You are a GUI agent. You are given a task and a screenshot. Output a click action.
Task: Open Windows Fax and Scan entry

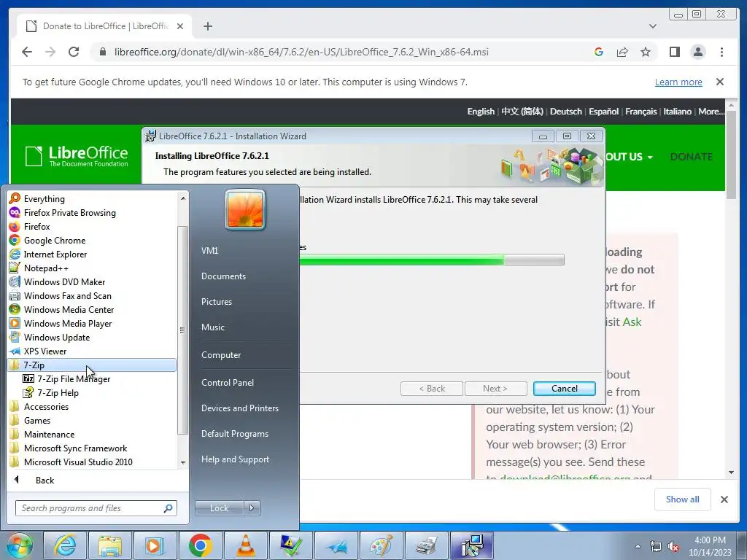[x=67, y=296]
